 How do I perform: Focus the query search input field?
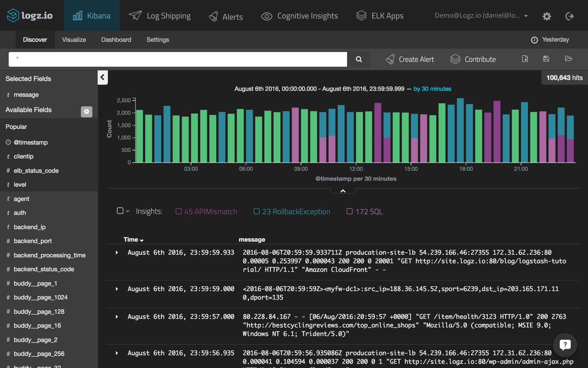pos(178,59)
